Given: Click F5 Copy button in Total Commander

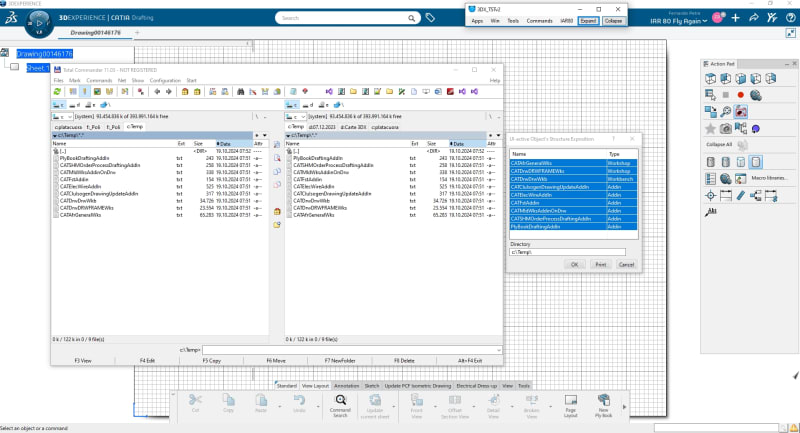Looking at the screenshot, I should pos(211,361).
